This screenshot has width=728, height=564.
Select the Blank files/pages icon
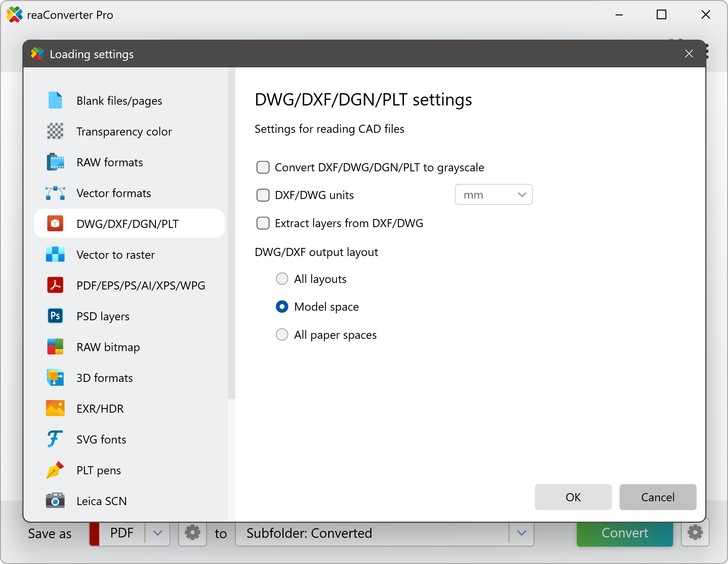pyautogui.click(x=55, y=100)
